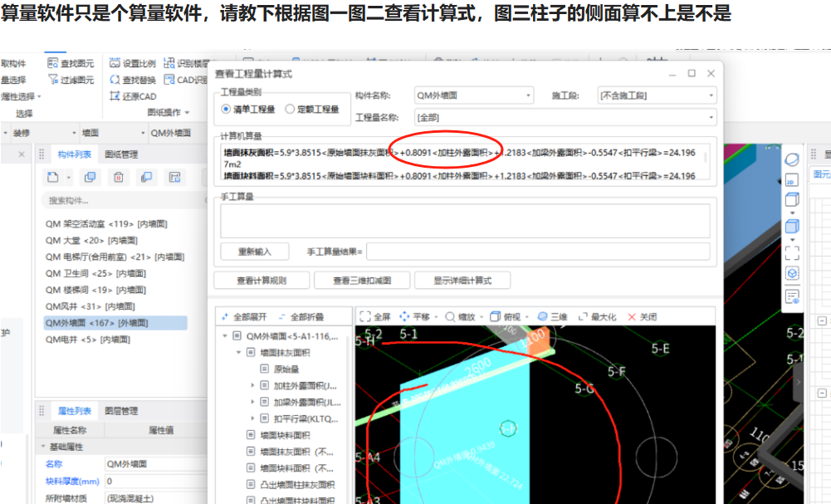The width and height of the screenshot is (831, 504).
Task: Click the wireframe cube icon in right toolbar
Action: 792,199
